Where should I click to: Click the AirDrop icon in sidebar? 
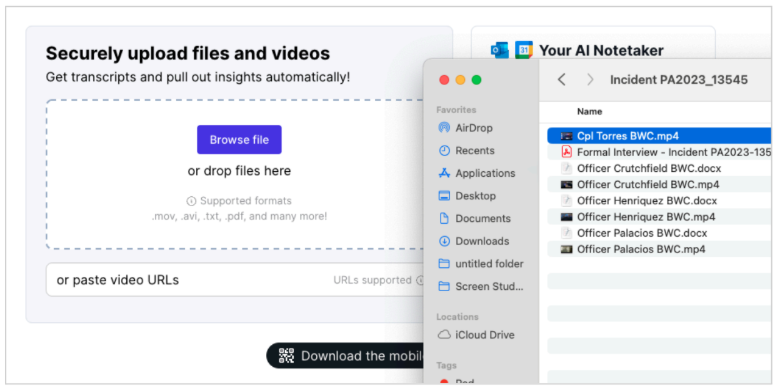pyautogui.click(x=444, y=128)
